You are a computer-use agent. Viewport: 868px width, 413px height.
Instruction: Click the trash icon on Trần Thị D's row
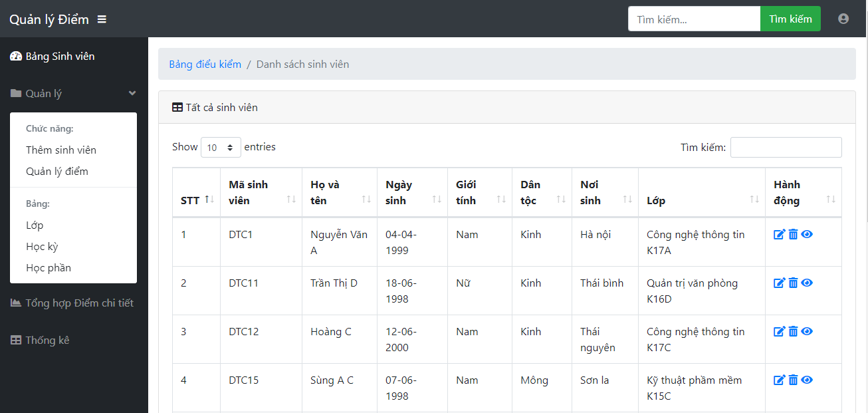[793, 283]
